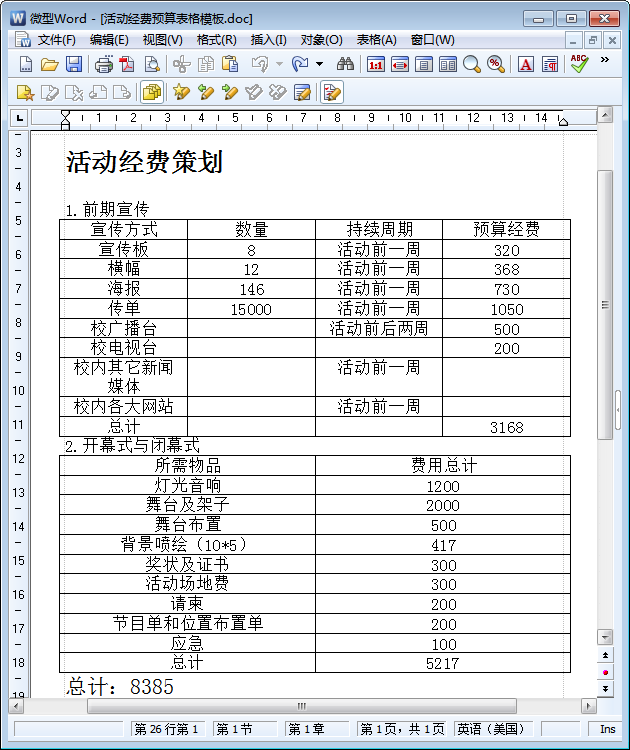Image resolution: width=630 pixels, height=750 pixels.
Task: Open the 格式(R) menu
Action: click(216, 40)
